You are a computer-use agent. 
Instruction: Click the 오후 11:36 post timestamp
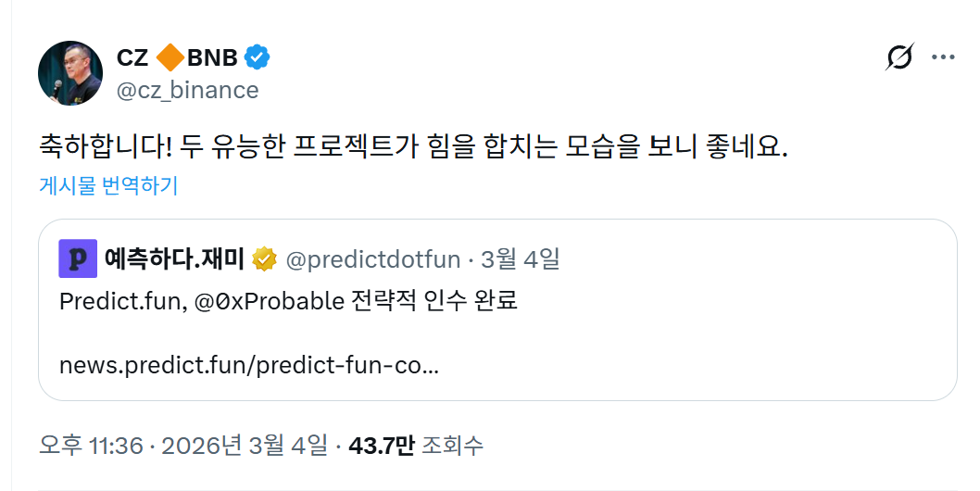91,446
